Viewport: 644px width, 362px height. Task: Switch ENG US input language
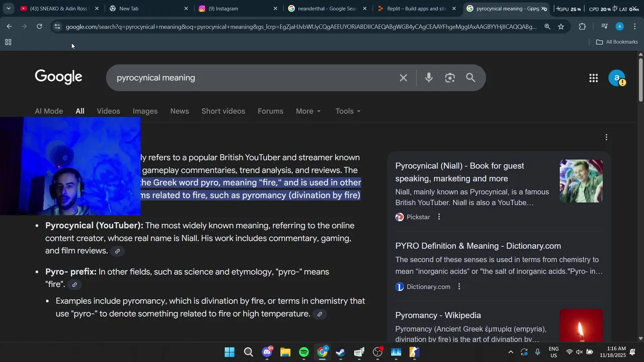tap(553, 352)
